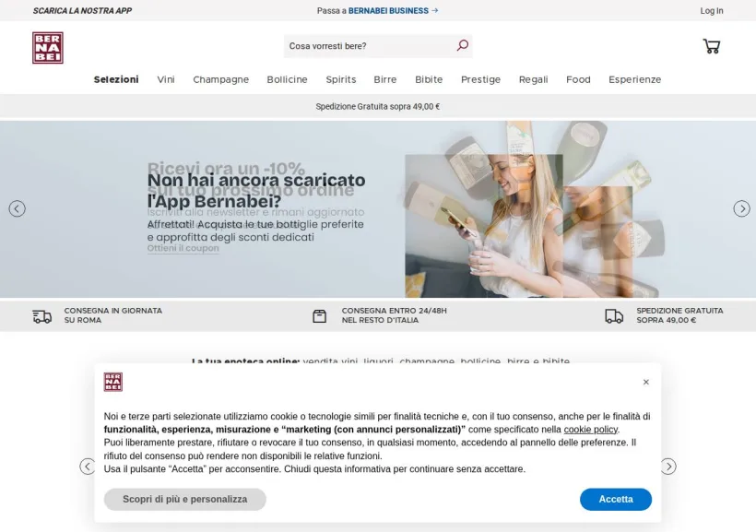The image size is (756, 532).
Task: Go to previous hero banner slide
Action: [x=17, y=209]
